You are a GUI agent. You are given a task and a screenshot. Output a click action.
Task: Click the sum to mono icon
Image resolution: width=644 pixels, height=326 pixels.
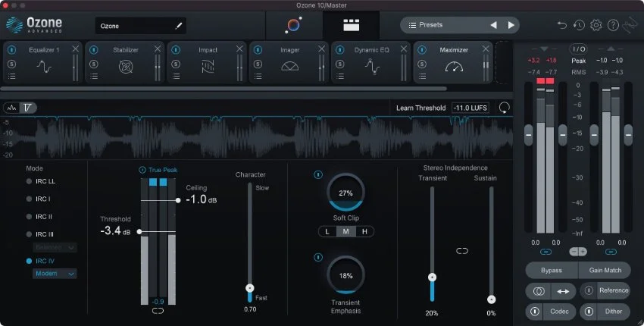click(539, 291)
